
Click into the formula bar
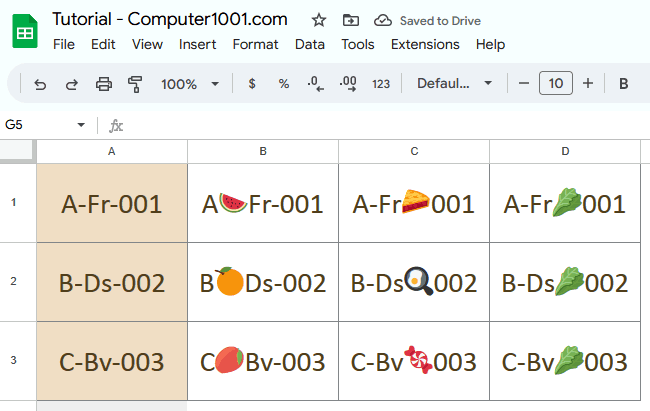point(386,125)
